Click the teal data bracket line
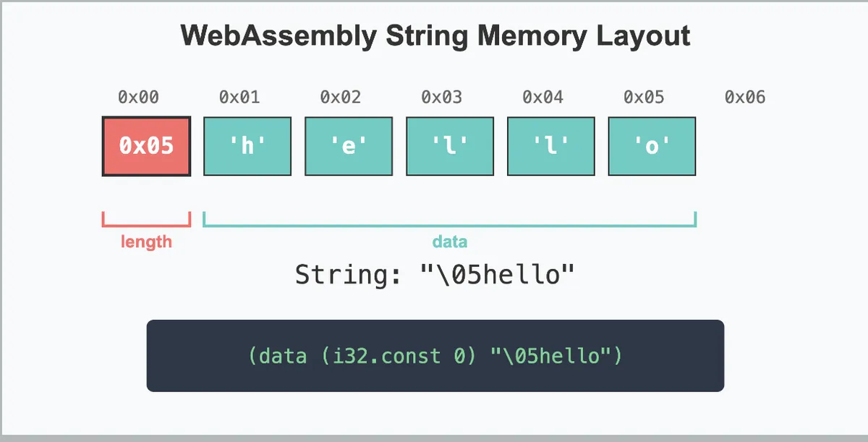868x442 pixels. (x=449, y=225)
